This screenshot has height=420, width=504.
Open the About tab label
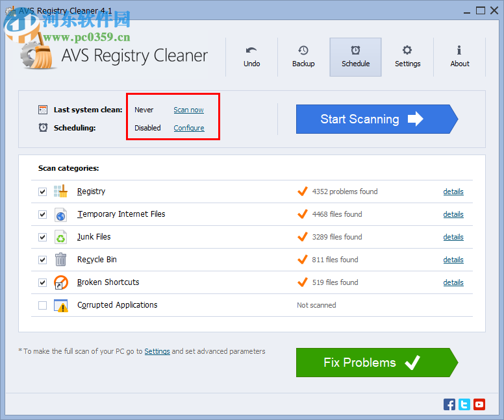[460, 64]
